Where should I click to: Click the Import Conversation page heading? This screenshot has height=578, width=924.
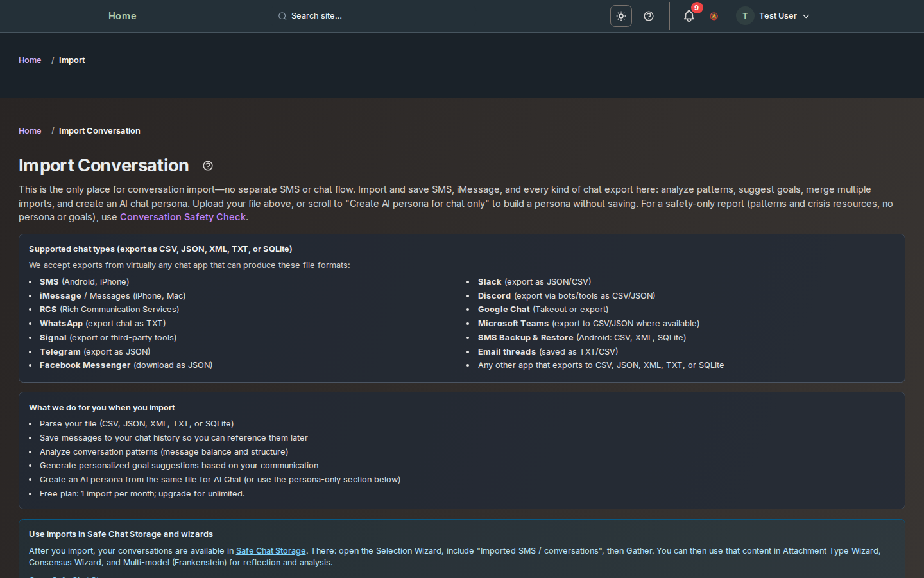103,166
